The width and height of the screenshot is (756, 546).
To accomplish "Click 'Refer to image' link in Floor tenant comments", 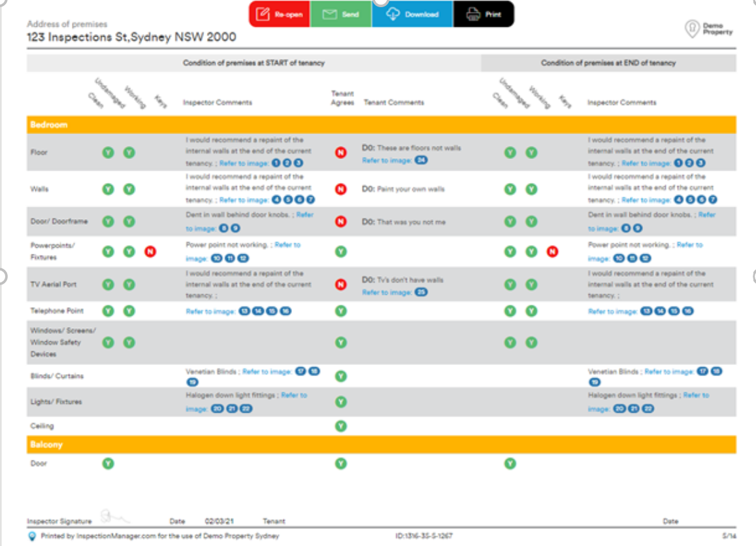I will pos(387,160).
